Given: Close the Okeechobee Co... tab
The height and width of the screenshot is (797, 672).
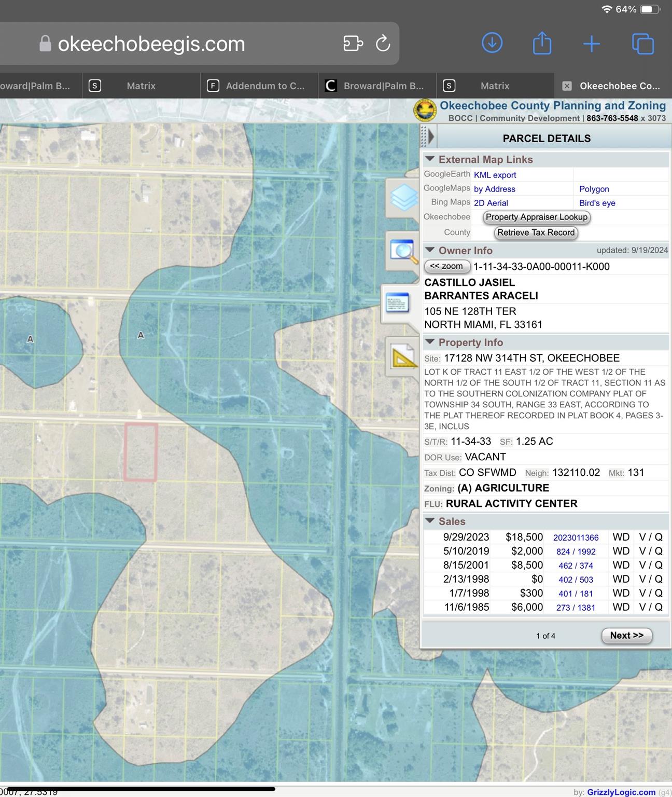Looking at the screenshot, I should [x=567, y=86].
